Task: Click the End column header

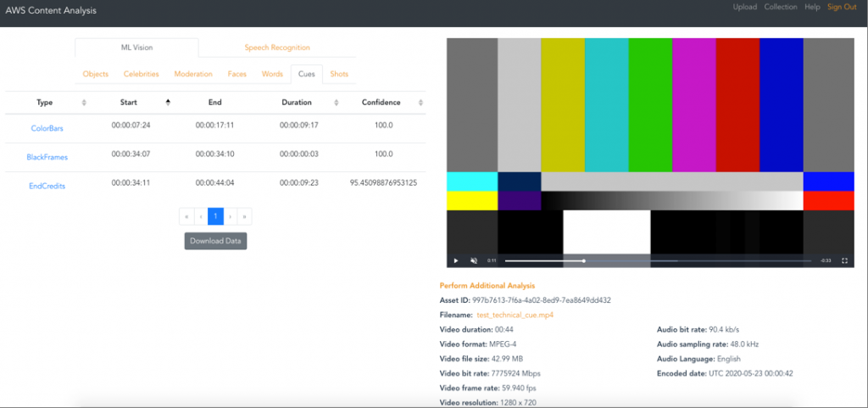Action: click(214, 103)
